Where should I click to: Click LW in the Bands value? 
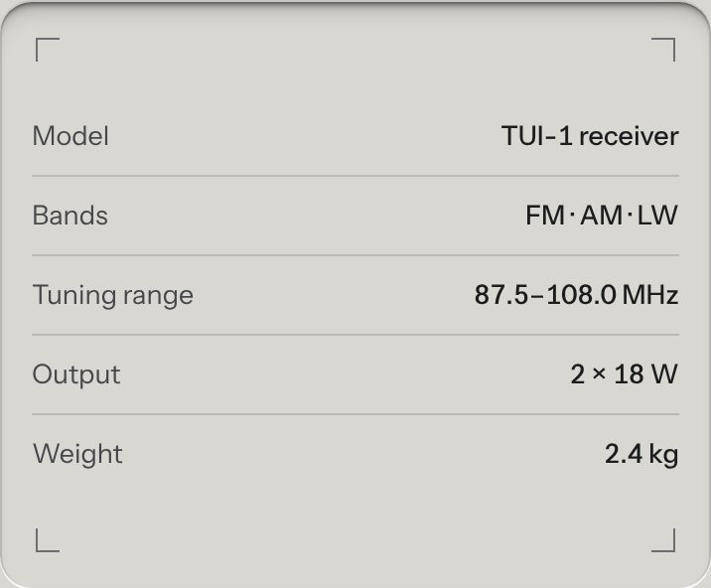click(658, 216)
